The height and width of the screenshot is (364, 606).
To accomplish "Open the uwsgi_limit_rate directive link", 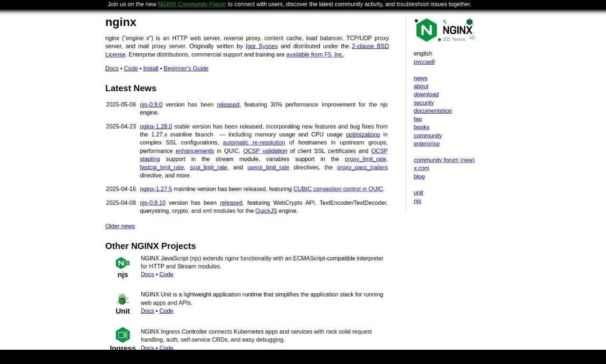I will [268, 167].
